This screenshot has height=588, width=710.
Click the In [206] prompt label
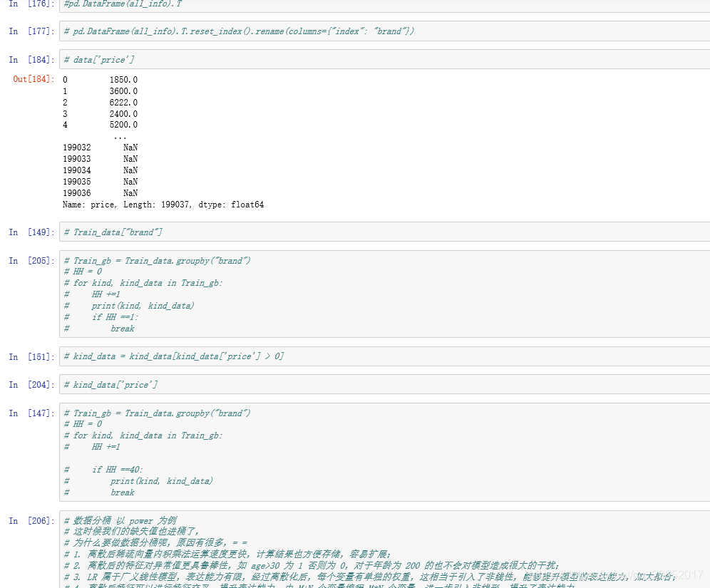coord(29,520)
